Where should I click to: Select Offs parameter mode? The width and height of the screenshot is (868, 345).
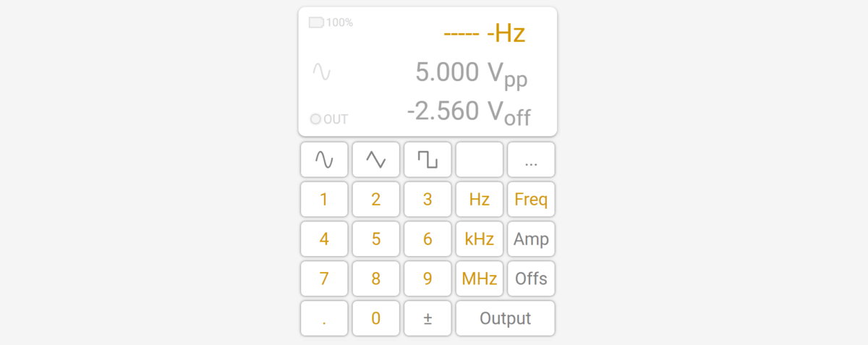point(531,278)
